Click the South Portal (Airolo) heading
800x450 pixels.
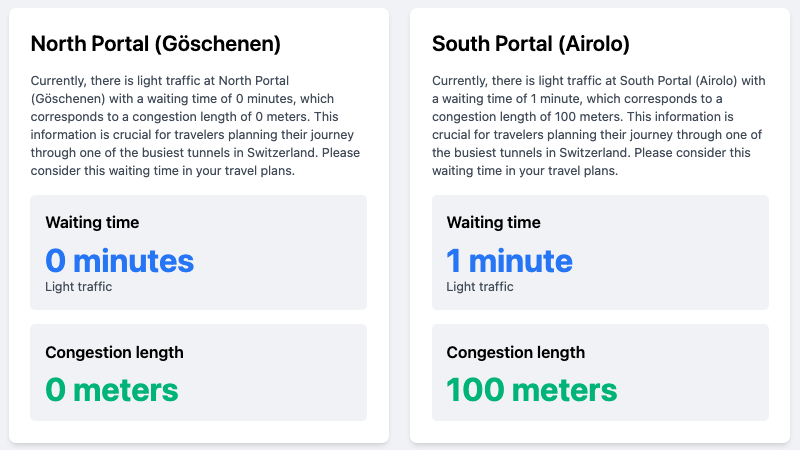(x=531, y=44)
